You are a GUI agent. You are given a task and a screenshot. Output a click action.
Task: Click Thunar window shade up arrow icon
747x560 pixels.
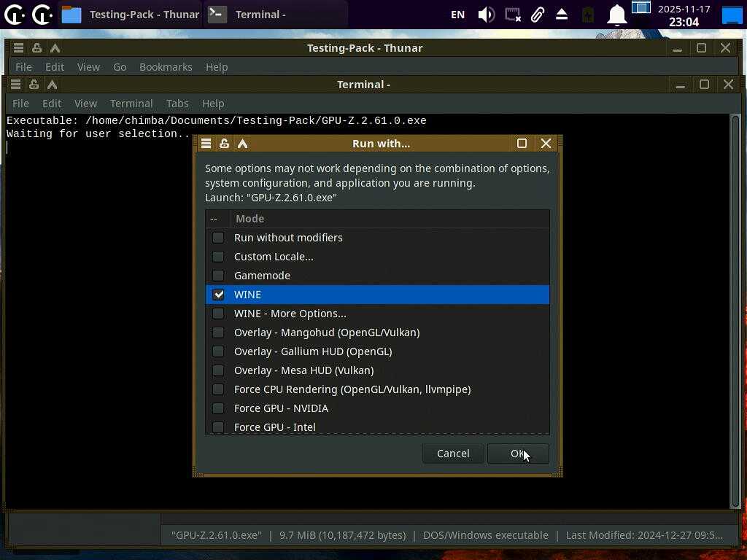coord(55,47)
